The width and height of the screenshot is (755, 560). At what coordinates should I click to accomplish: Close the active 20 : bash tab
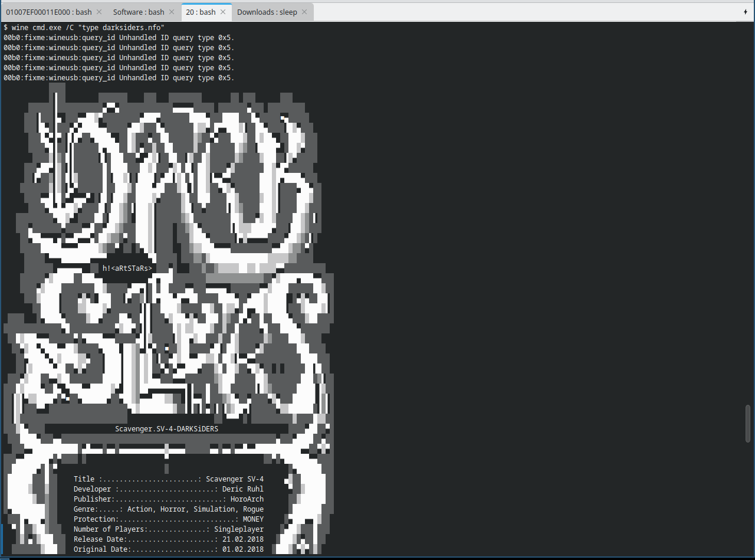point(223,12)
